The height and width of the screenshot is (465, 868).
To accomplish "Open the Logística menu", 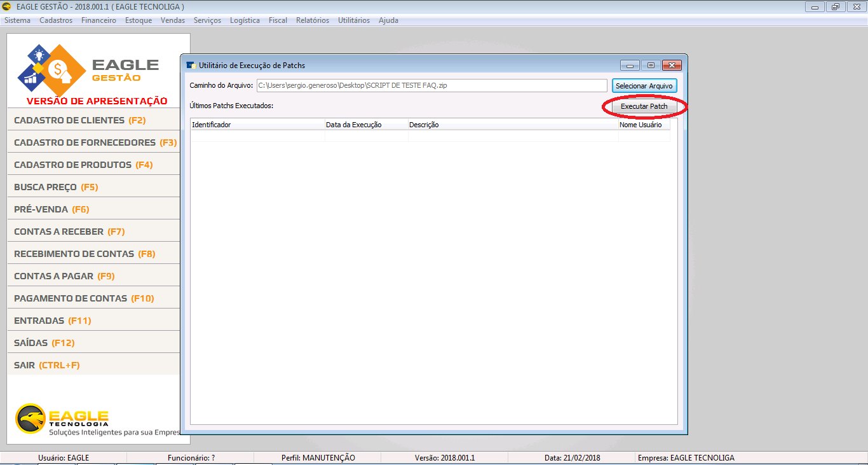I will (245, 20).
